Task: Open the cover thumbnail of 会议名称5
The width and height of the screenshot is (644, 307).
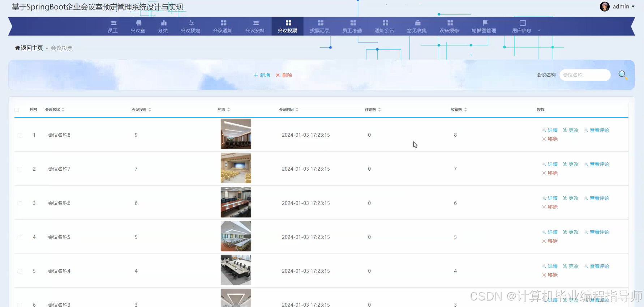Action: tap(236, 236)
